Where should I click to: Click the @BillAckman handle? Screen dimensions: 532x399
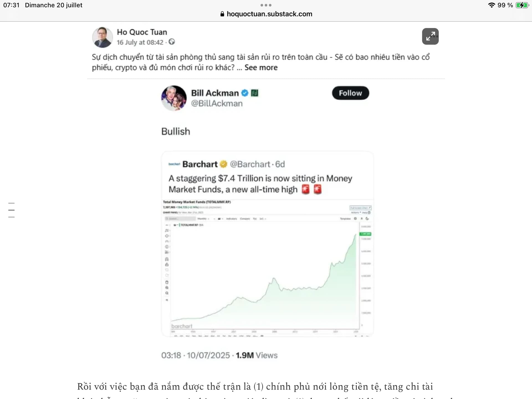pyautogui.click(x=217, y=103)
